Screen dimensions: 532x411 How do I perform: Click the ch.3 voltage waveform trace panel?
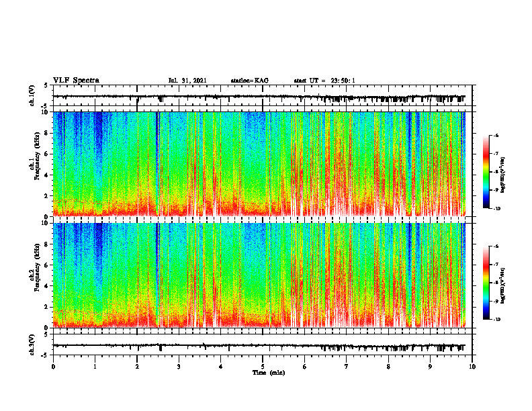coord(263,345)
